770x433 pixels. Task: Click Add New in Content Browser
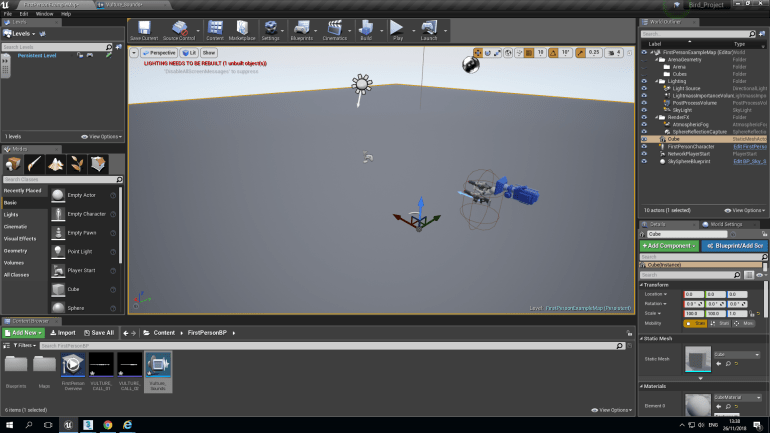pyautogui.click(x=23, y=333)
